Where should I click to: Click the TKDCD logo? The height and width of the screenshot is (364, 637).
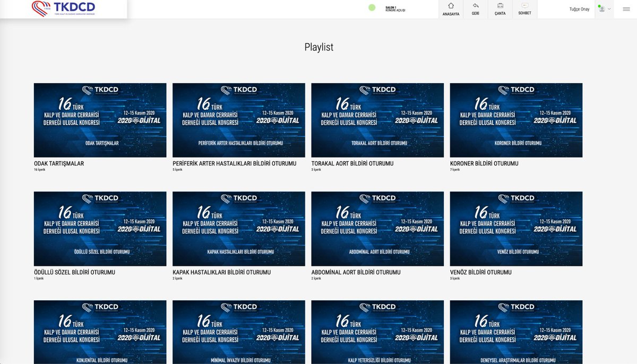click(x=64, y=9)
